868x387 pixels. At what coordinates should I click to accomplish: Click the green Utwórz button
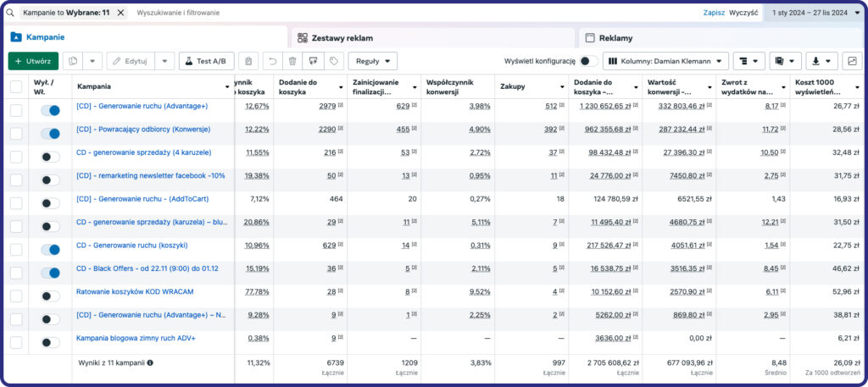pyautogui.click(x=33, y=61)
